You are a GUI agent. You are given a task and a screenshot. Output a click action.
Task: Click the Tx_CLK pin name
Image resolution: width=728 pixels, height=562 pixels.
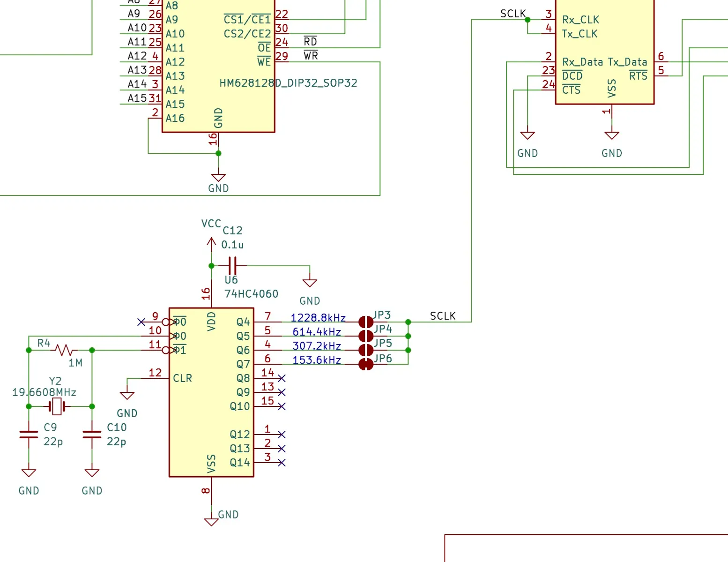coord(579,34)
